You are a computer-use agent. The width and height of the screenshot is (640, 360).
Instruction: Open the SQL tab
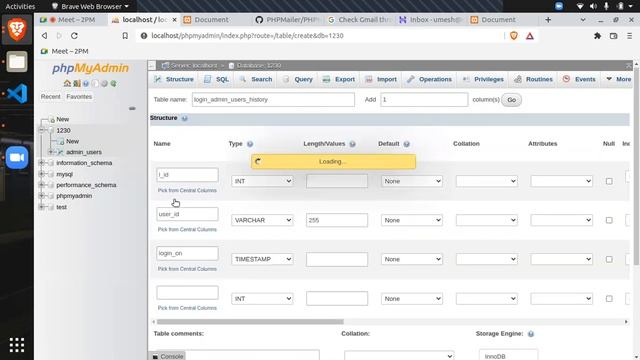point(217,80)
